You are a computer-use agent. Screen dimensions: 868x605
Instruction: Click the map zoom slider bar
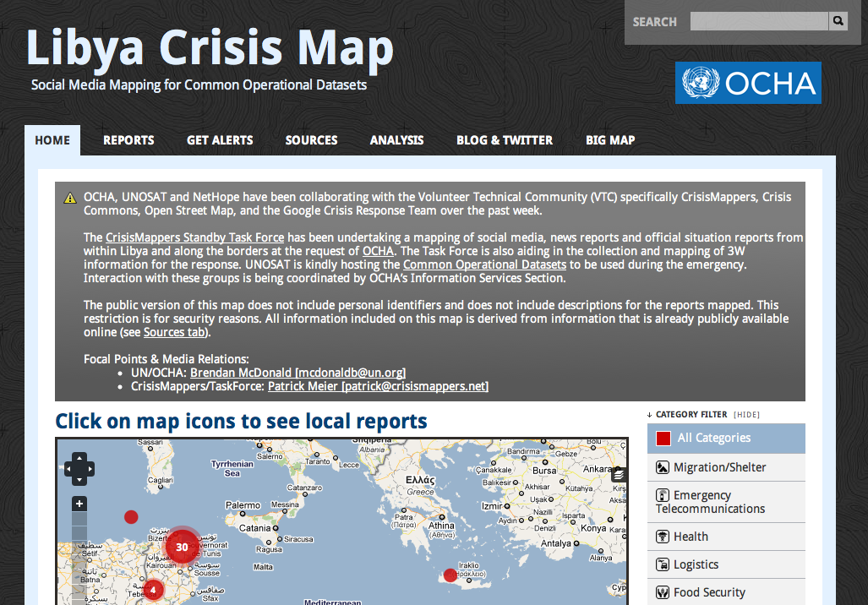(x=79, y=558)
